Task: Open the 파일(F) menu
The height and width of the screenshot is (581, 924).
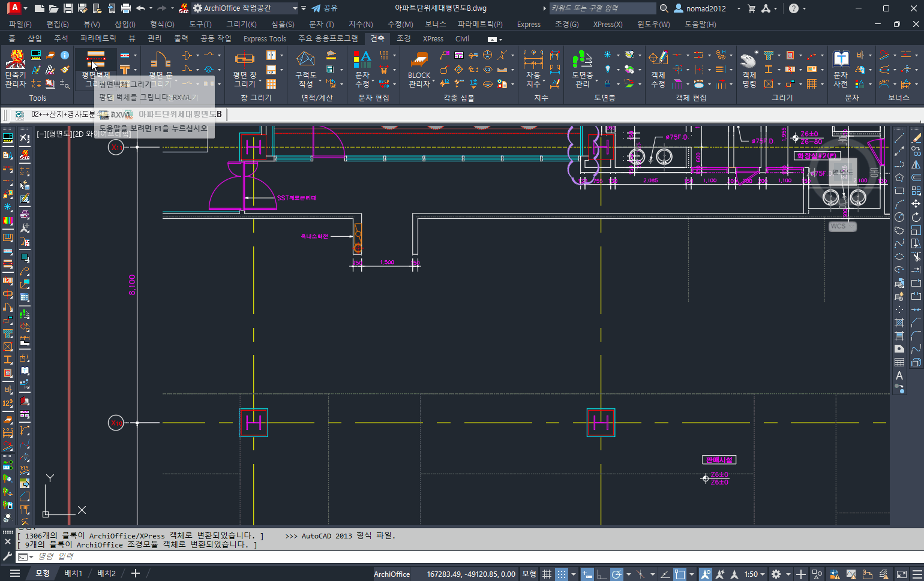Action: (x=20, y=24)
